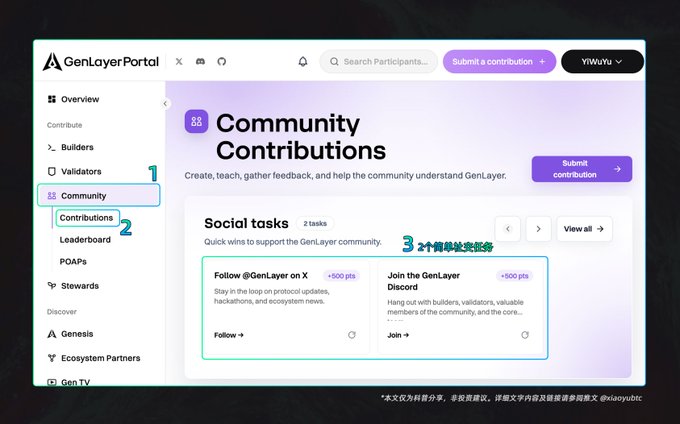Click the Follow link on X task card
680x424 pixels.
pyautogui.click(x=229, y=335)
